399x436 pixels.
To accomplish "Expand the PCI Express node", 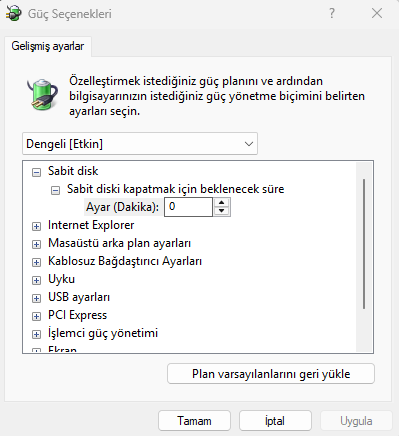I will coord(36,316).
